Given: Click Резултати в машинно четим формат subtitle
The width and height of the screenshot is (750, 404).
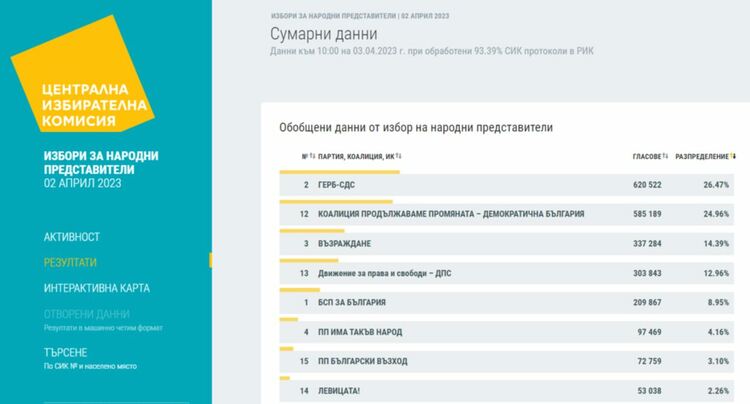Looking at the screenshot, I should [x=103, y=328].
